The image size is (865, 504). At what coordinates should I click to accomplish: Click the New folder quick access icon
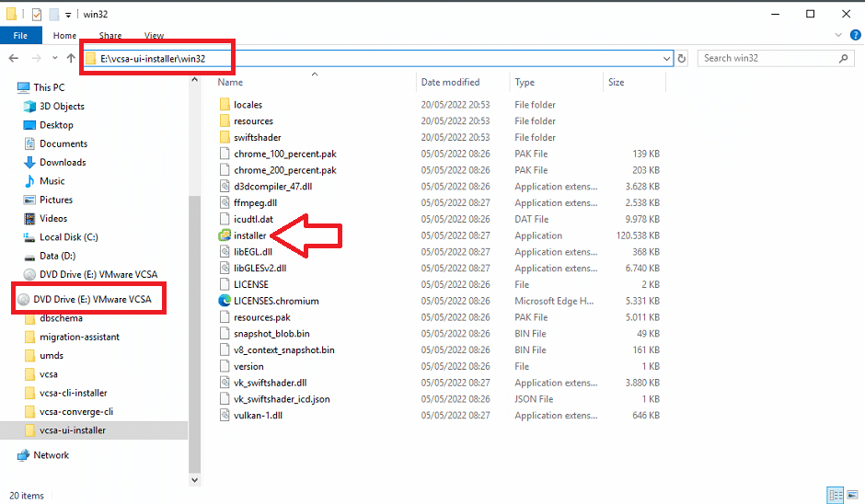coord(53,15)
